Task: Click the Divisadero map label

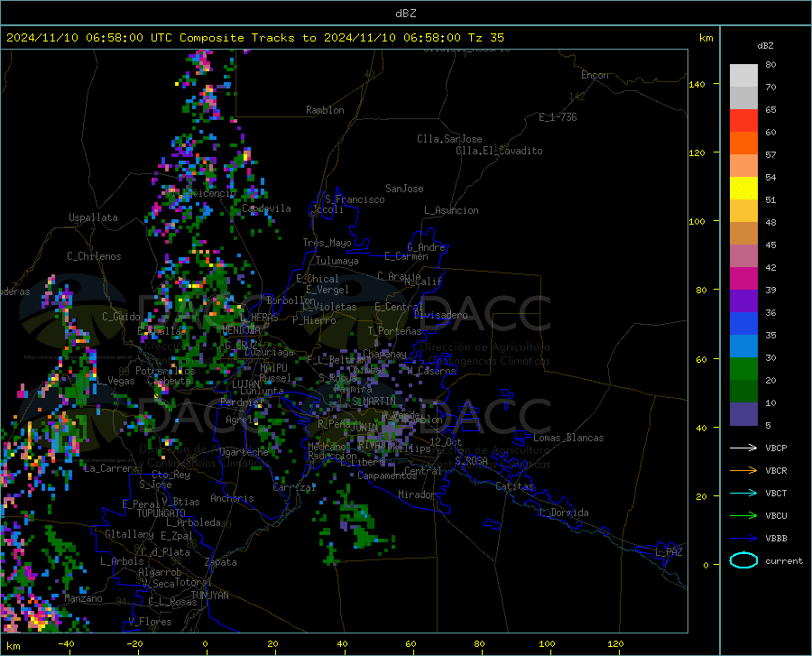Action: [x=440, y=315]
